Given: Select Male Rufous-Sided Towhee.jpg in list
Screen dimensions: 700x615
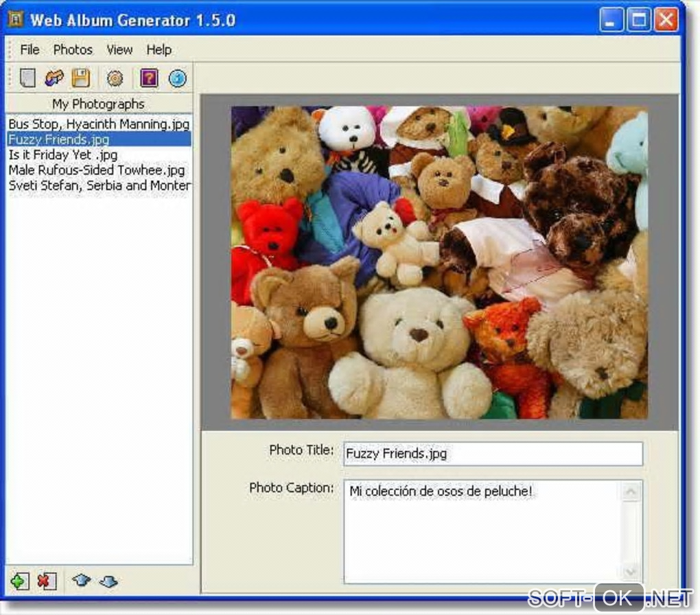Looking at the screenshot, I should click(99, 170).
